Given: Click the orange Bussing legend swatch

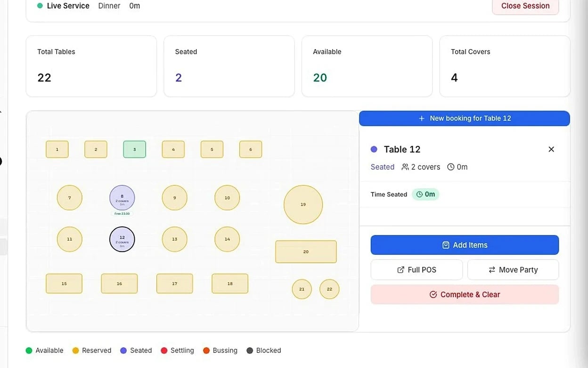Looking at the screenshot, I should click(x=206, y=351).
